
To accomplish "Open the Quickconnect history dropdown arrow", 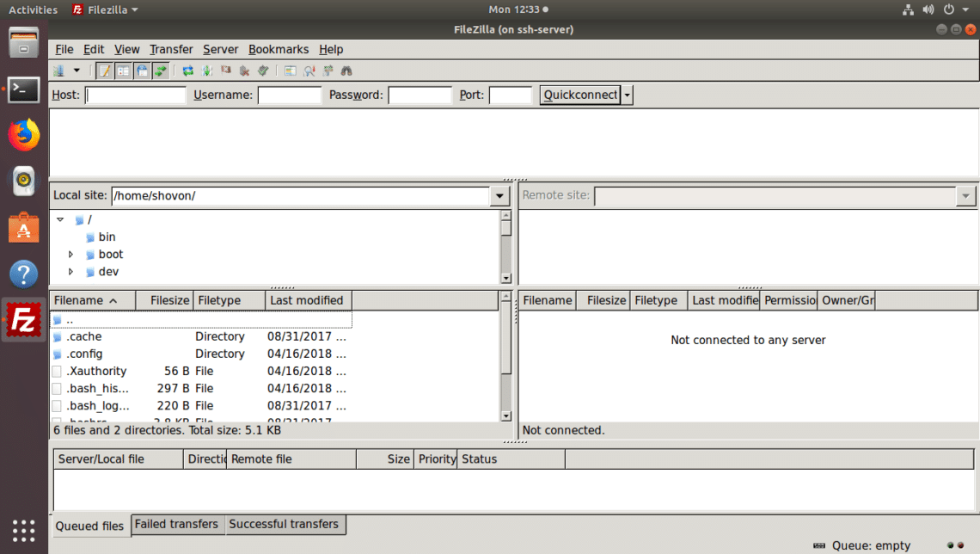I will (627, 95).
